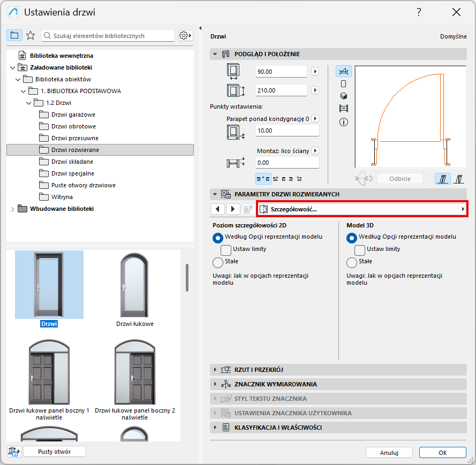Viewport: 476px width, 465px height.
Task: Select the Witryna folder in the tree
Action: tap(62, 197)
